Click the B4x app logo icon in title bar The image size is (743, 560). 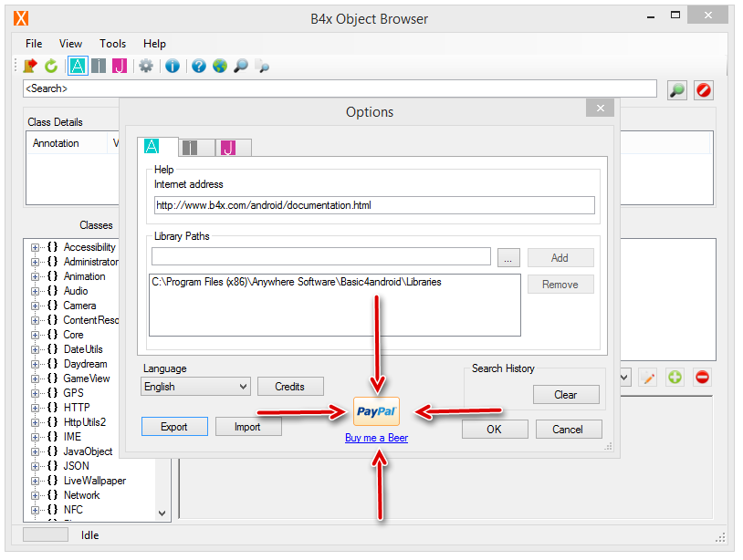pos(21,18)
